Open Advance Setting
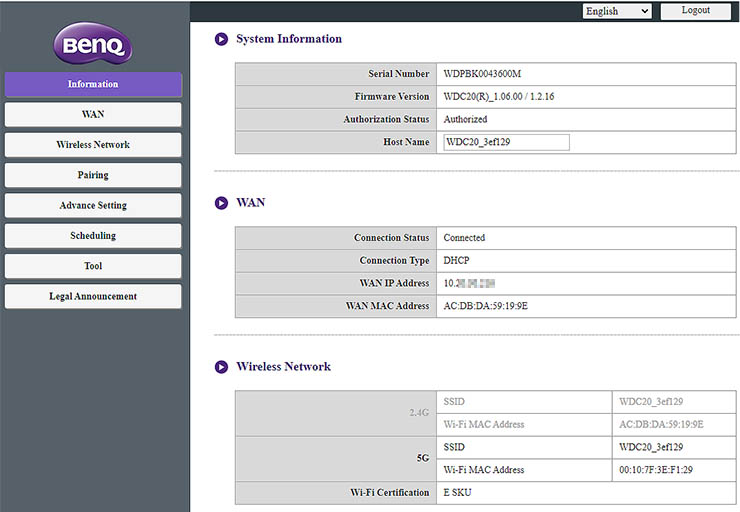This screenshot has width=740, height=512. coord(93,206)
